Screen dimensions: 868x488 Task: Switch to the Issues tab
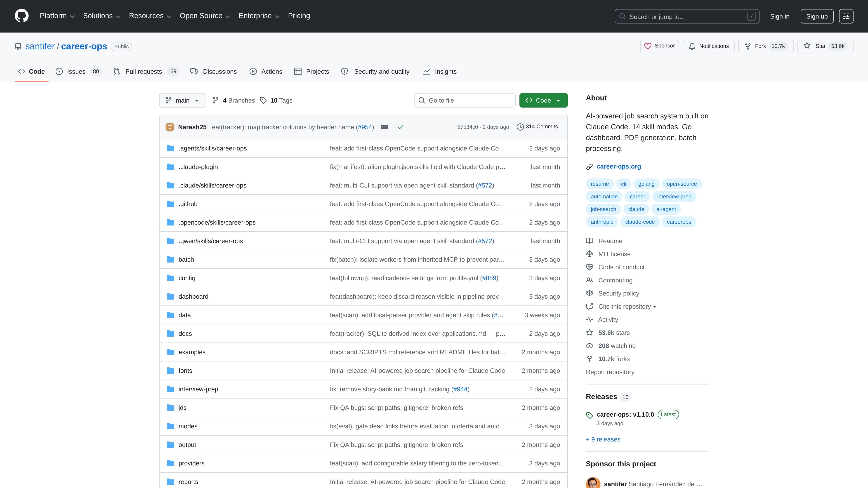click(x=78, y=71)
